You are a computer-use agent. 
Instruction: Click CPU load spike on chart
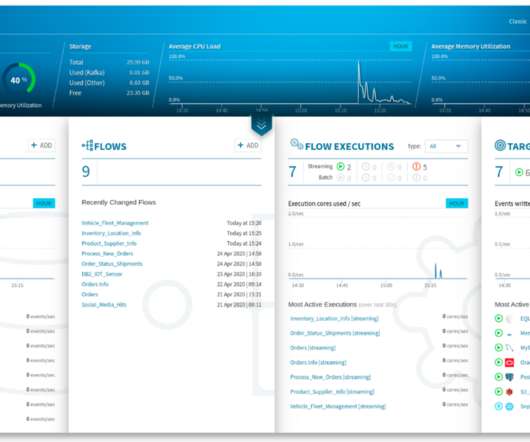tap(359, 81)
